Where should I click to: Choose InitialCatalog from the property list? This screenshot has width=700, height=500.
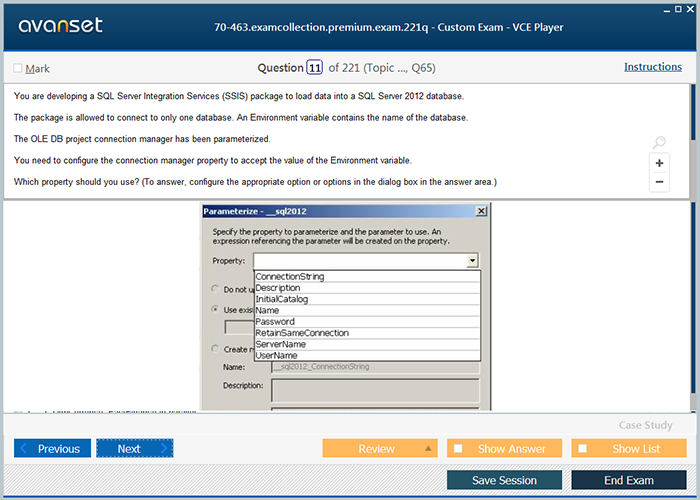[367, 299]
